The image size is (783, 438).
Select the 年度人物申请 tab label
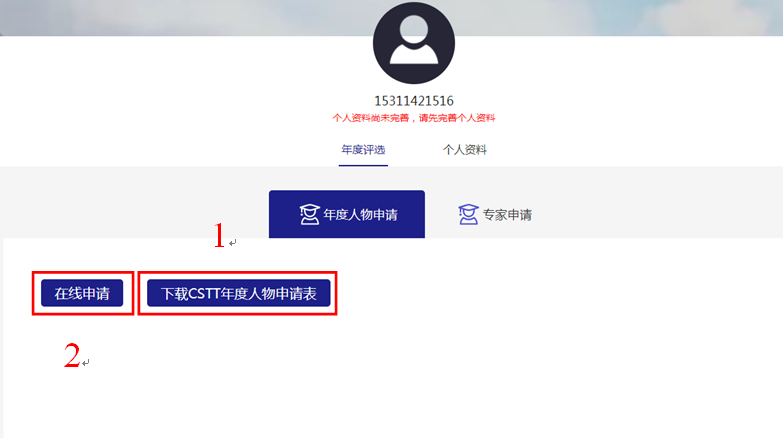[x=361, y=215]
